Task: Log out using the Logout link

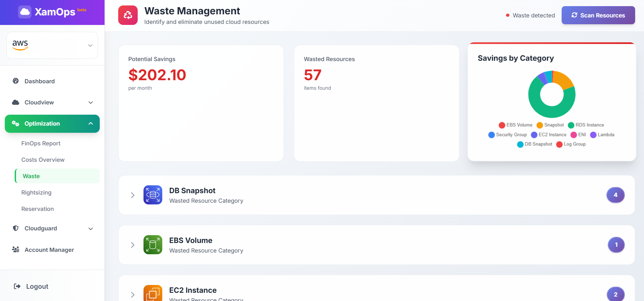Action: click(x=31, y=286)
